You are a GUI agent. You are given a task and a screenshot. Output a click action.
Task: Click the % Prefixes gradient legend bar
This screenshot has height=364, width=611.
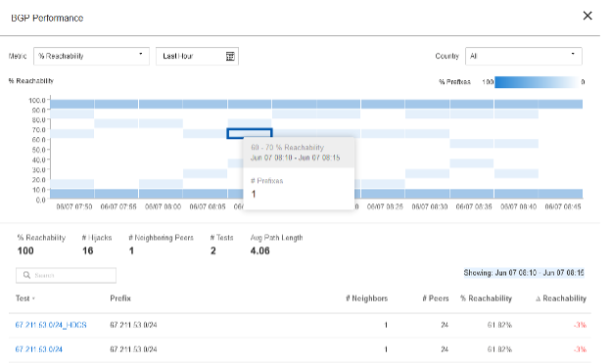pyautogui.click(x=537, y=82)
